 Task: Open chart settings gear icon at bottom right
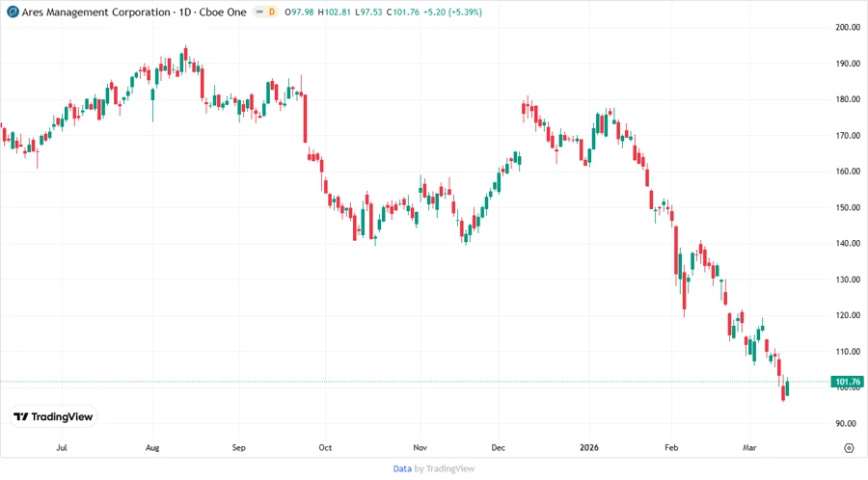point(849,448)
